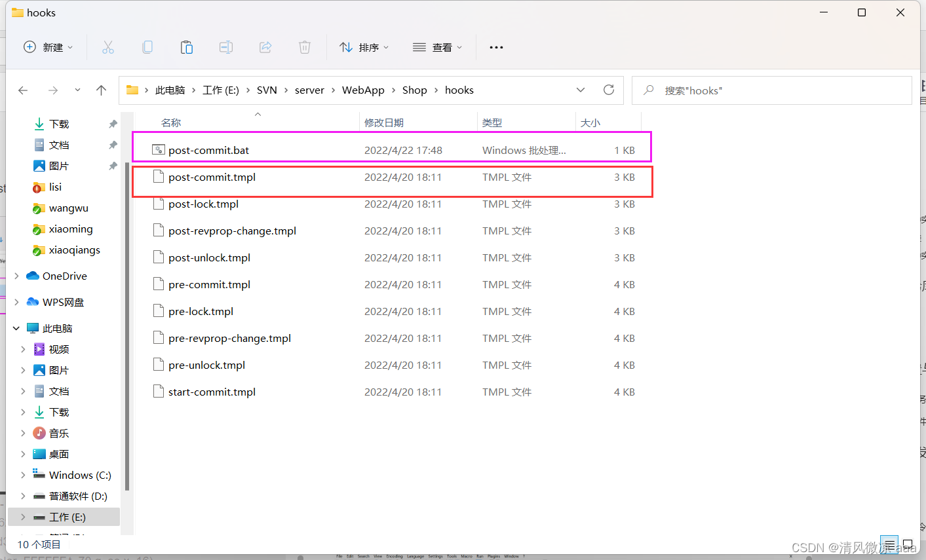926x560 pixels.
Task: Select 普通软件 (D:) drive in tree
Action: 78,496
